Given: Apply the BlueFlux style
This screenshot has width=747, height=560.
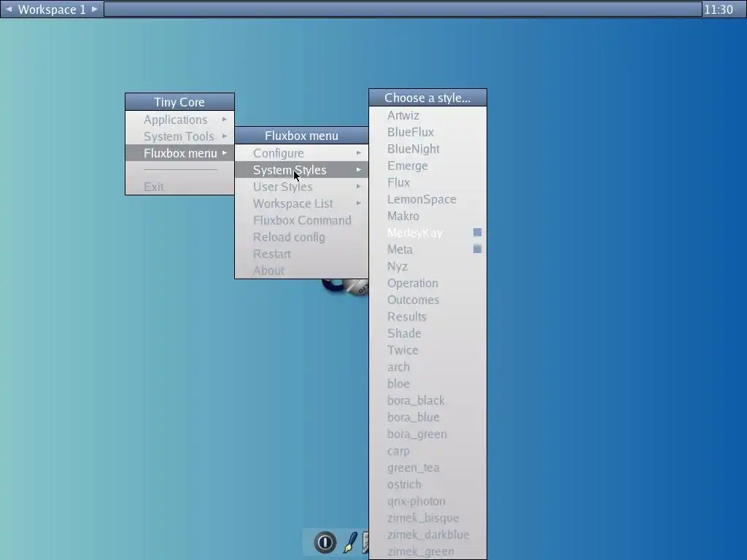Looking at the screenshot, I should [x=427, y=132].
